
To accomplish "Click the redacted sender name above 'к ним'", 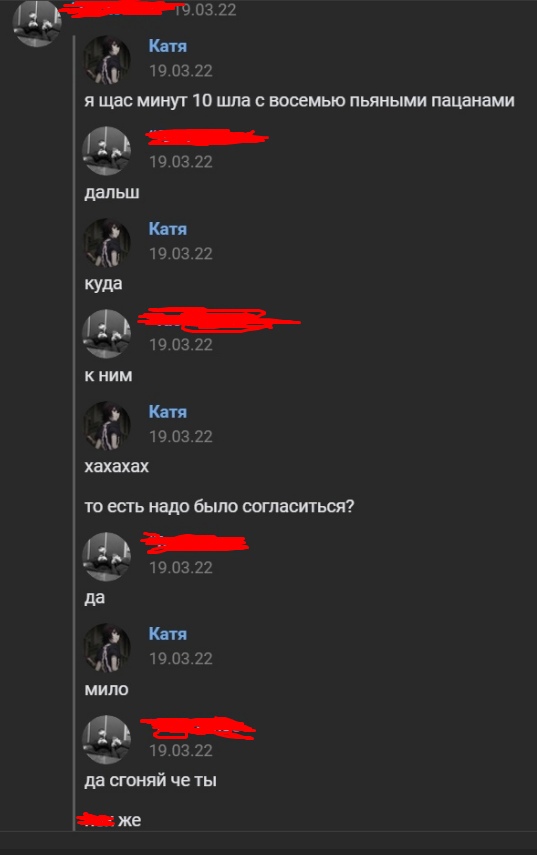I will click(218, 320).
